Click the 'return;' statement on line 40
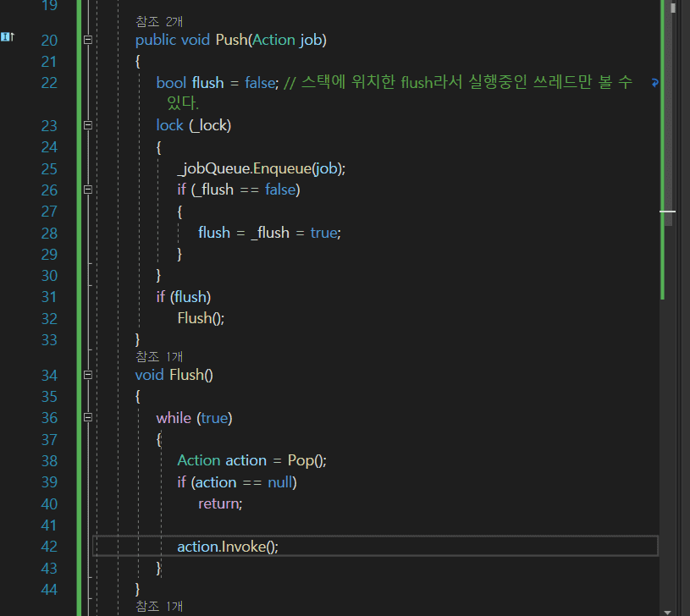690x616 pixels. coord(220,503)
